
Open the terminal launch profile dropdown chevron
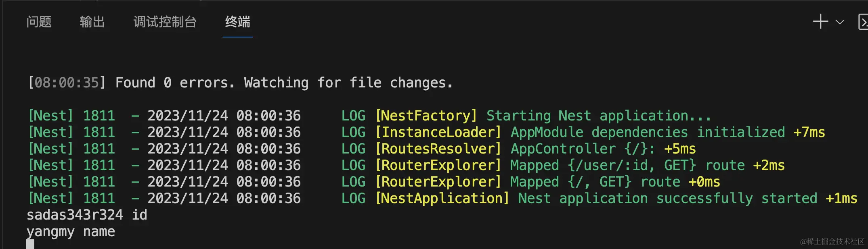[x=840, y=22]
